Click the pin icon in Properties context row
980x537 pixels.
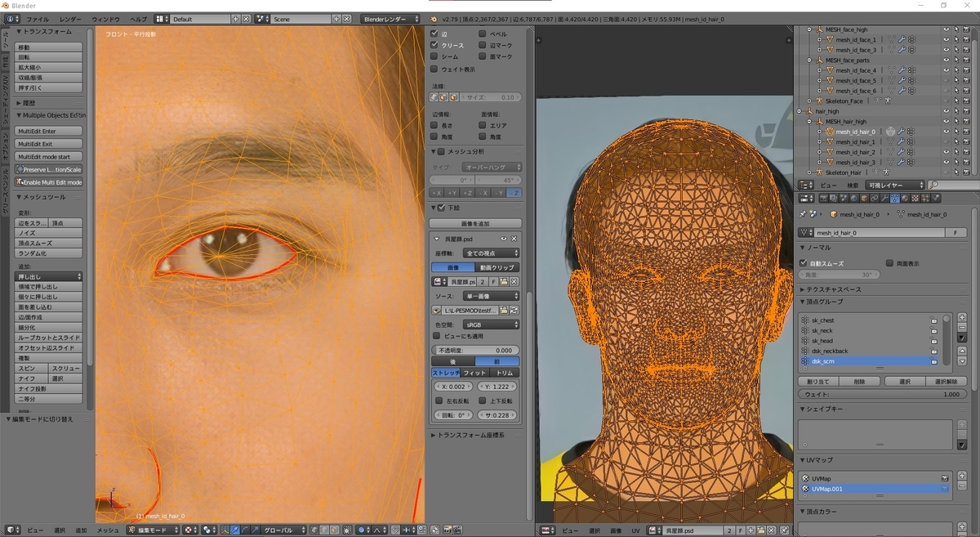(803, 214)
